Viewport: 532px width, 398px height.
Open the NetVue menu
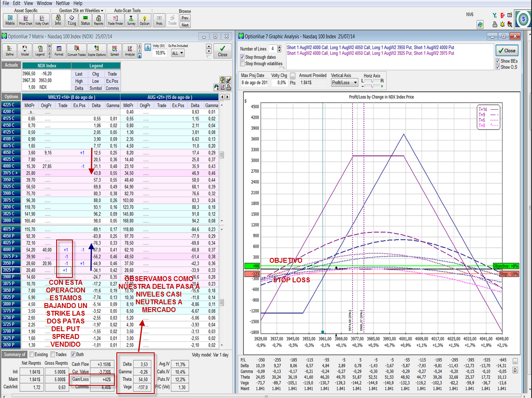[63, 3]
